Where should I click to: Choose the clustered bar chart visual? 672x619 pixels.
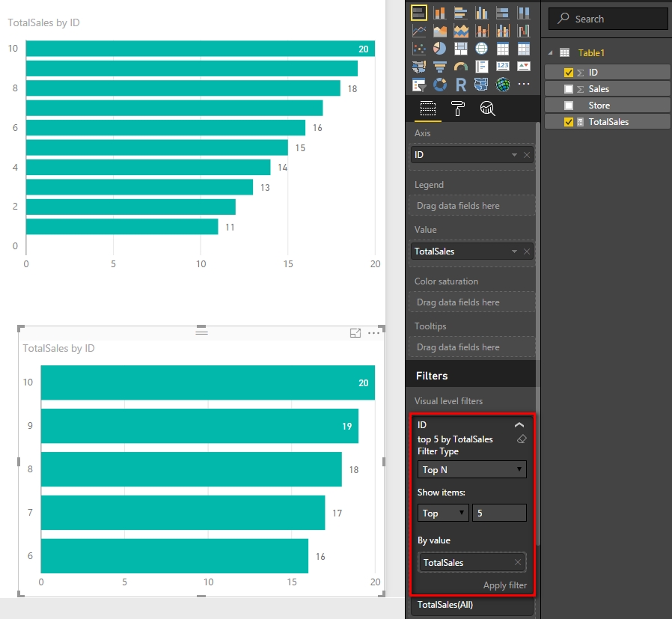[x=461, y=13]
